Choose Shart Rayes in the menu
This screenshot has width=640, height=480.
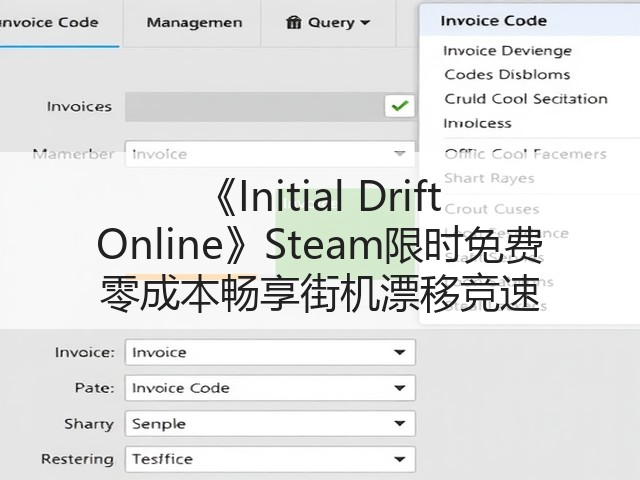[x=489, y=178]
